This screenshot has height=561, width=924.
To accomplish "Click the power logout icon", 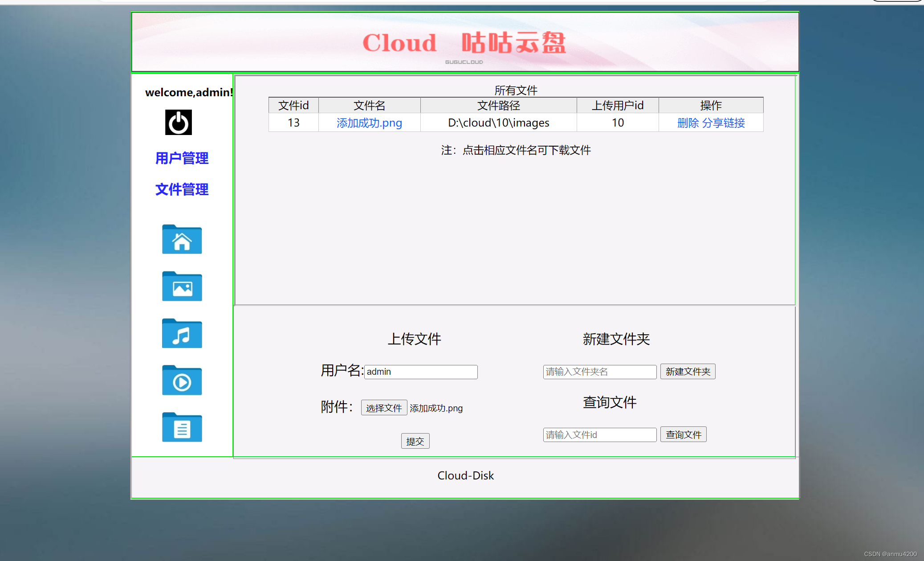I will click(x=179, y=122).
